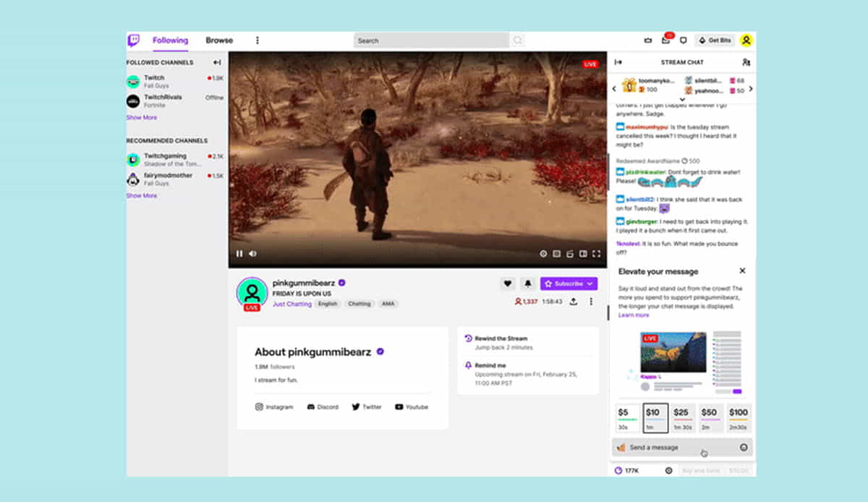The width and height of the screenshot is (868, 502).
Task: Select the $25 elevate option
Action: click(683, 418)
